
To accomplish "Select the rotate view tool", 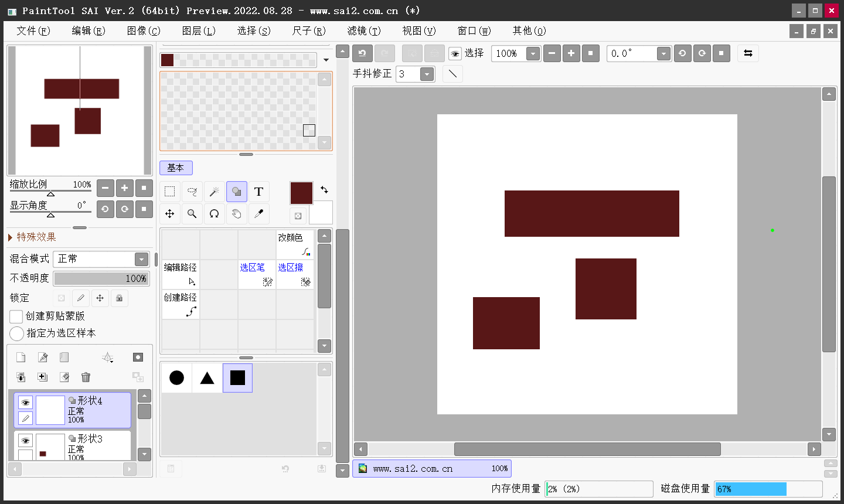I will click(x=214, y=214).
